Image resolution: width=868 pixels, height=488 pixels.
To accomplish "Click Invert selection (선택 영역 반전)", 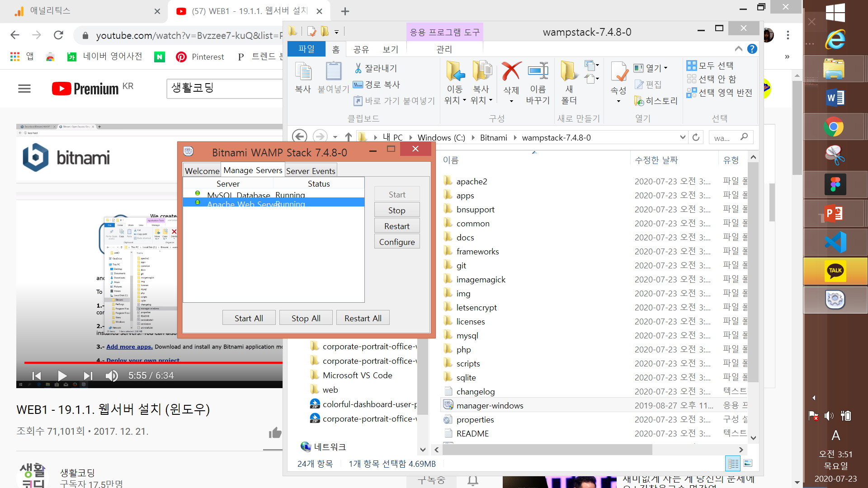I will click(x=719, y=93).
